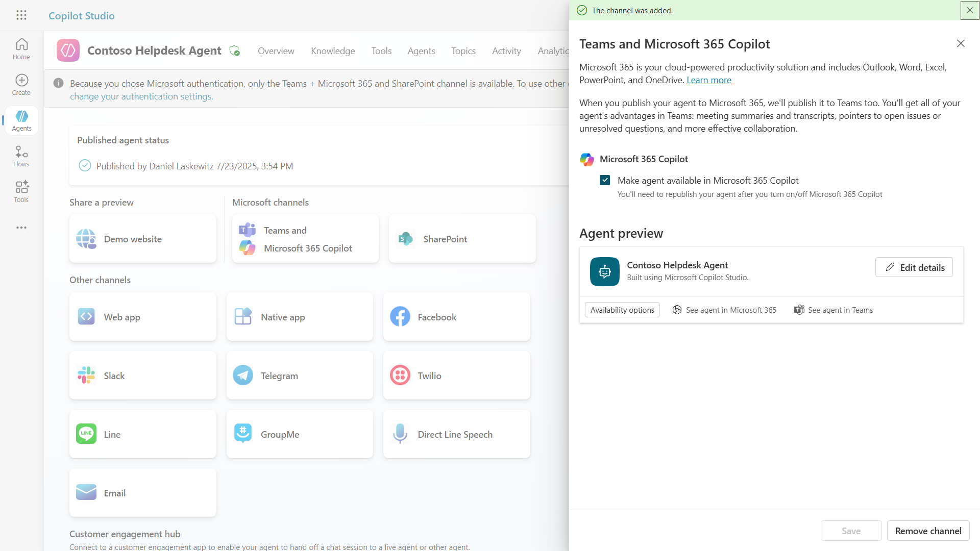Open the app launcher waffle icon
The height and width of the screenshot is (551, 980).
pyautogui.click(x=21, y=15)
